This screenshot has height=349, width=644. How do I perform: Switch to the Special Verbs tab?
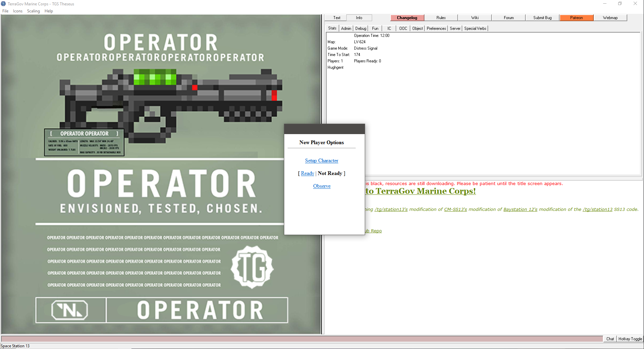tap(475, 28)
